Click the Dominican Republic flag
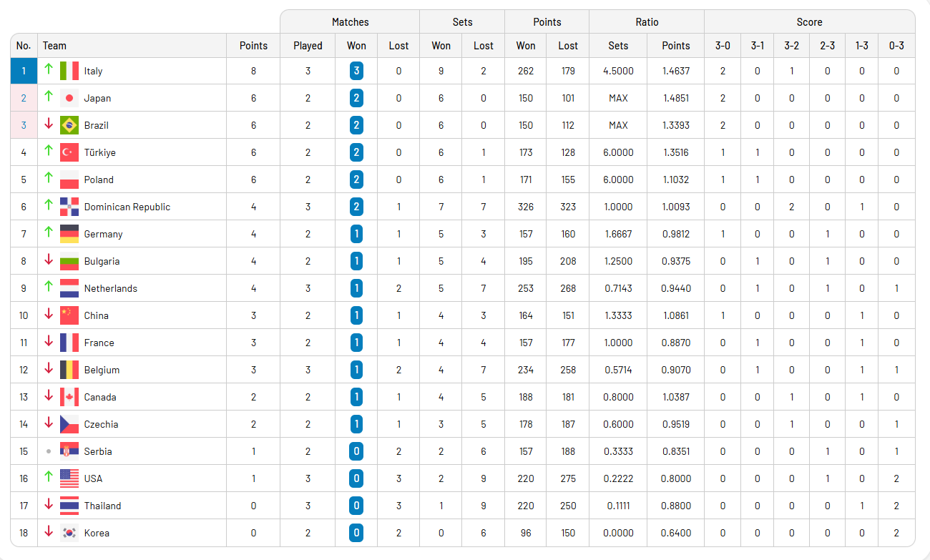The width and height of the screenshot is (930, 560). pos(69,207)
